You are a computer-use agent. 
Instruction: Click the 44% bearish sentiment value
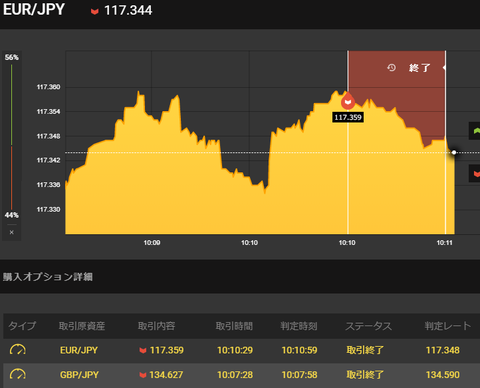(x=12, y=215)
